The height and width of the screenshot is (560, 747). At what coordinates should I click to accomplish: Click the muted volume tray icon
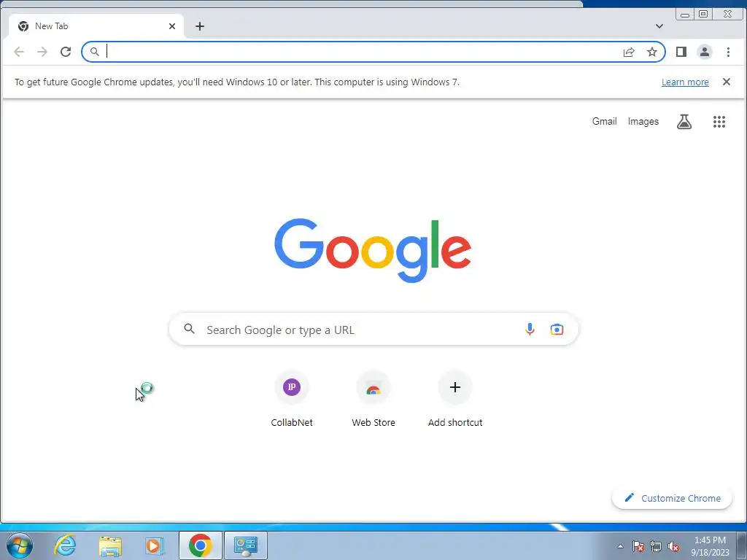pyautogui.click(x=673, y=546)
